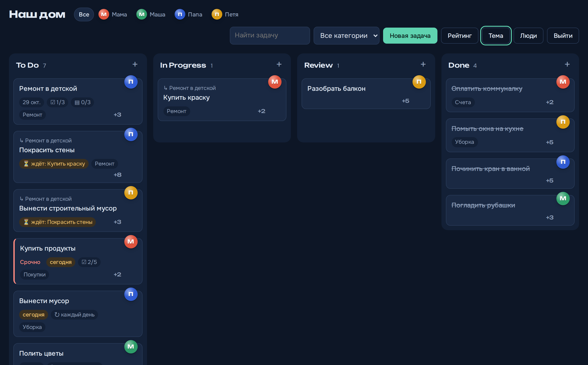Screen dimensions: 588x365
Task: Create a task with Новая задача button
Action: tap(410, 36)
